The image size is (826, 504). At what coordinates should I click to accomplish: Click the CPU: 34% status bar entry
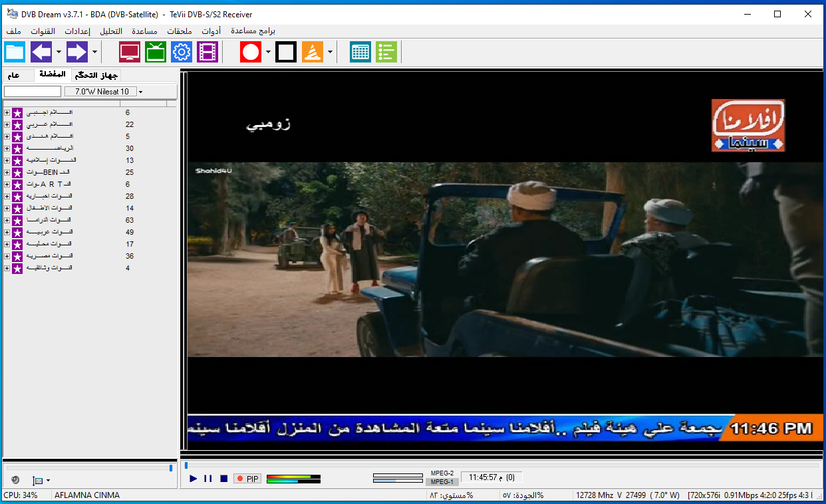[21, 495]
